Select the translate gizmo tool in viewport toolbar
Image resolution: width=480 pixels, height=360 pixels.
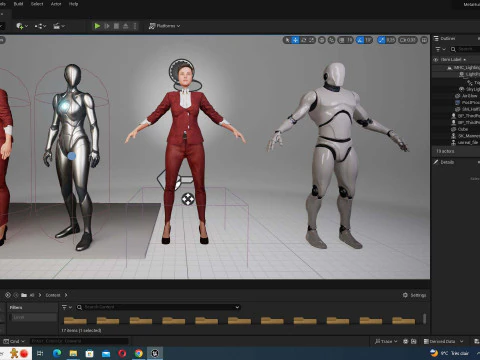pyautogui.click(x=296, y=40)
